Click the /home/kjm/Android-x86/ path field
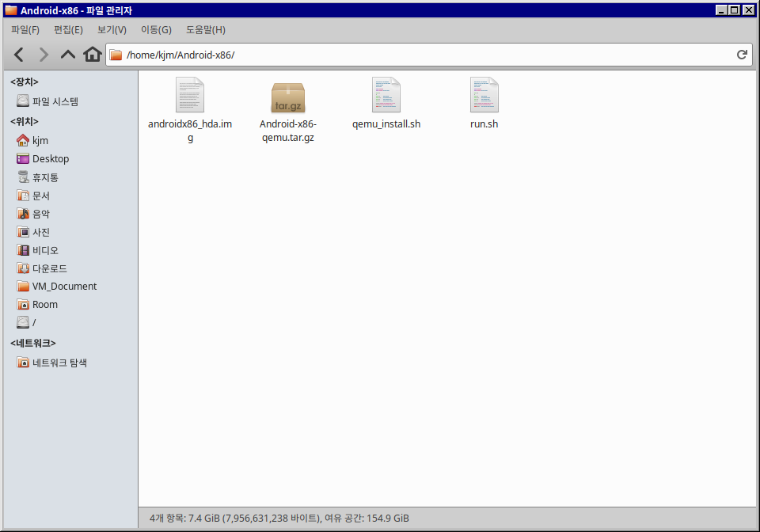 click(429, 55)
